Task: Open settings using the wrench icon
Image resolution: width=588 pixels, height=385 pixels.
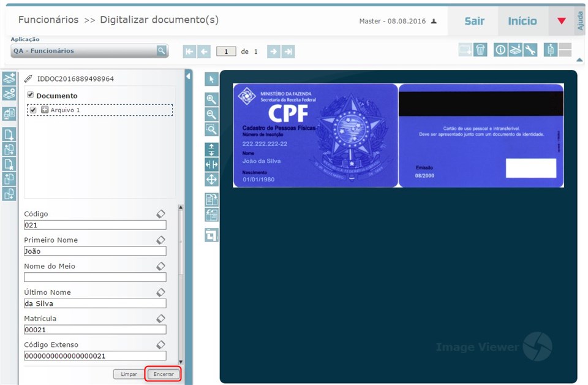Action: (x=532, y=50)
